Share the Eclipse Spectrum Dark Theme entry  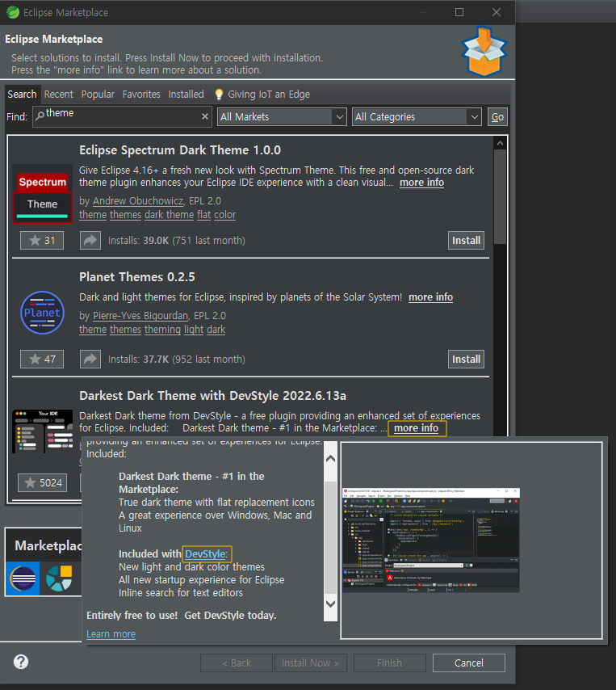[90, 240]
